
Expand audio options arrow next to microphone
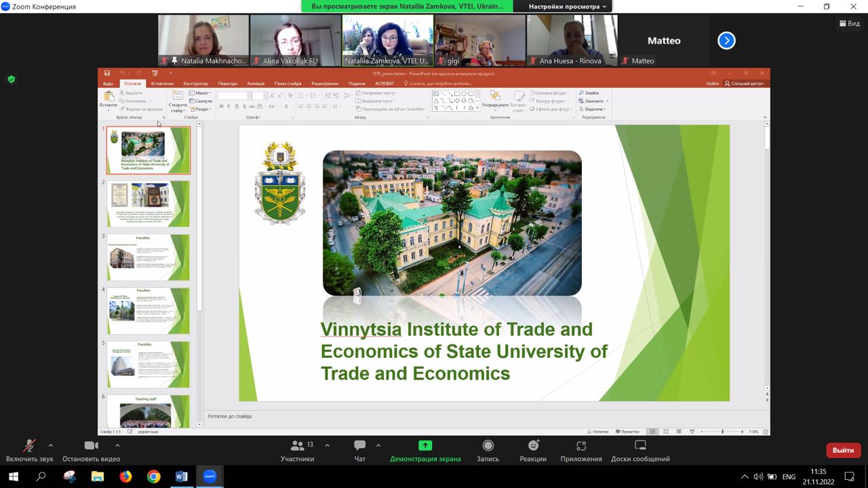click(x=51, y=445)
